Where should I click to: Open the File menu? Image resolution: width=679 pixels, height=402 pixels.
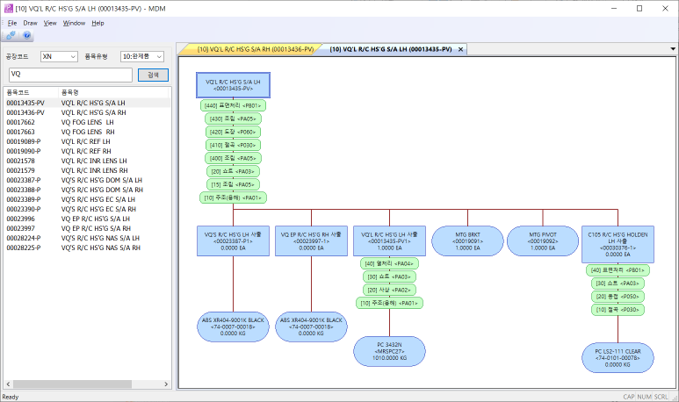11,22
